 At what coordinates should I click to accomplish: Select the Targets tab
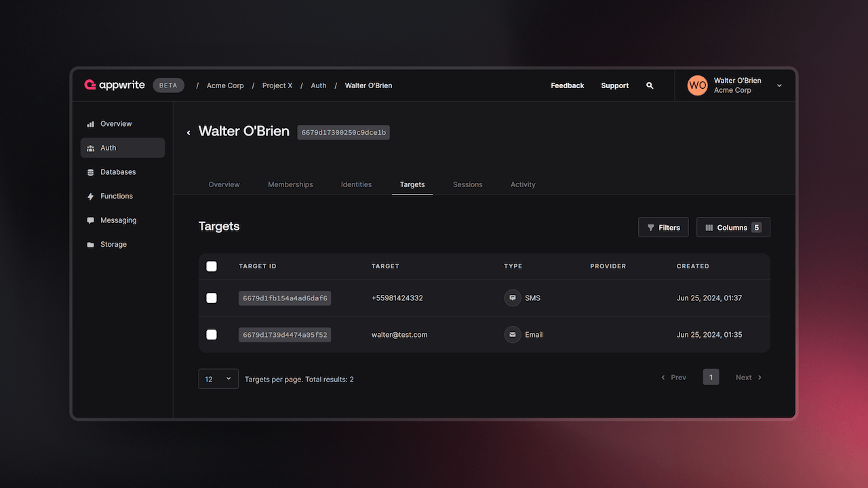click(412, 184)
